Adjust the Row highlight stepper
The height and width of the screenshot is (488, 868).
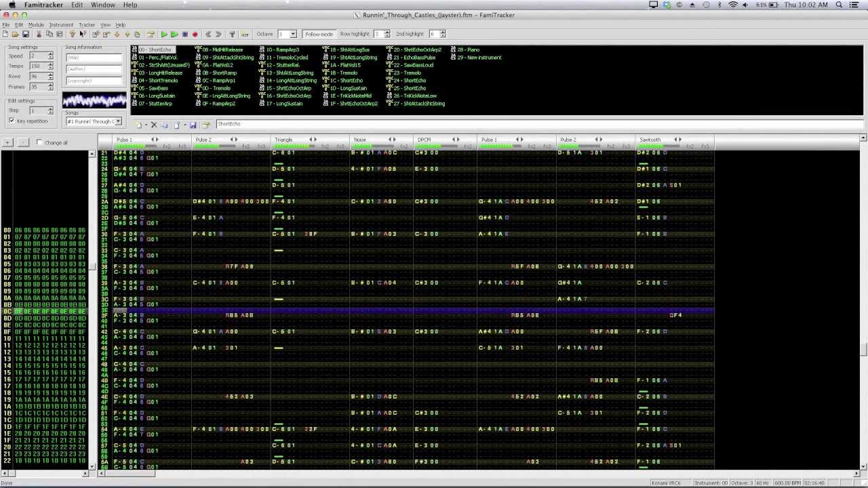pos(387,34)
